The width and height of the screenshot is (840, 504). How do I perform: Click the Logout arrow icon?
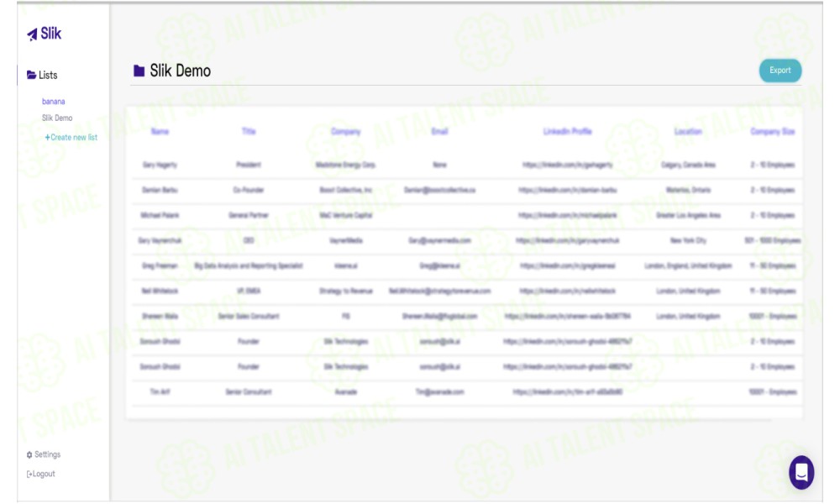[x=29, y=474]
